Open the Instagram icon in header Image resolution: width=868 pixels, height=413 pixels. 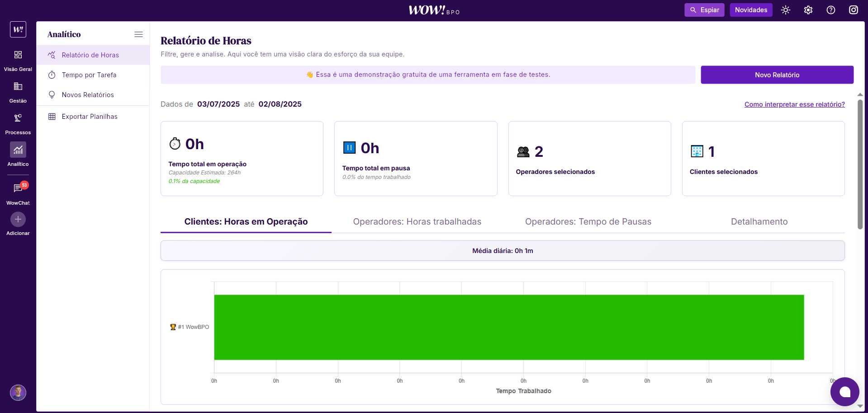pos(854,10)
